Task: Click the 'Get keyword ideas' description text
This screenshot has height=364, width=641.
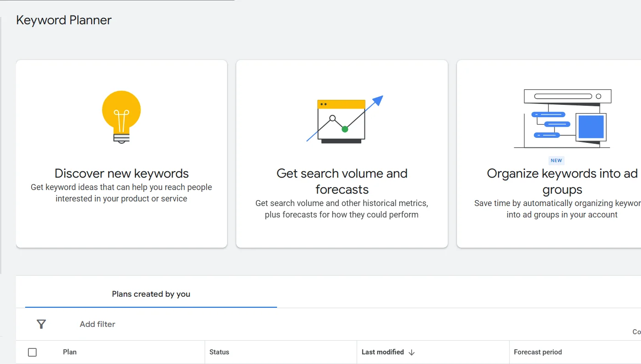Action: coord(121,193)
